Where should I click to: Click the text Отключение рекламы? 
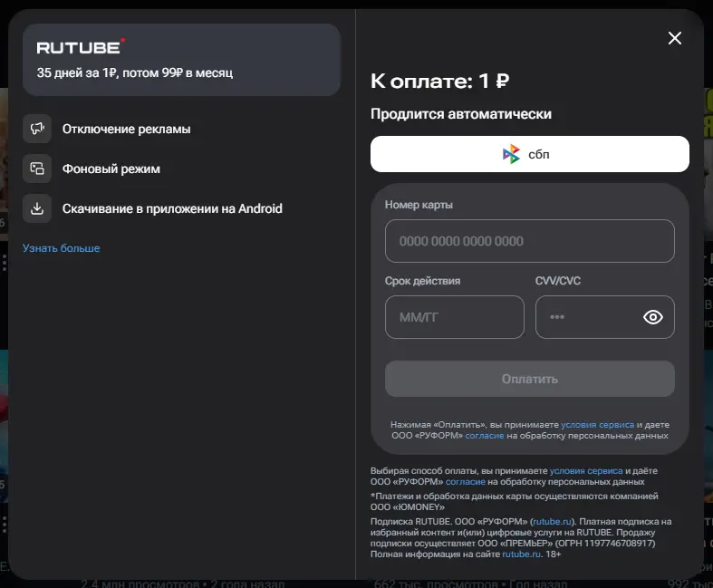tap(127, 130)
